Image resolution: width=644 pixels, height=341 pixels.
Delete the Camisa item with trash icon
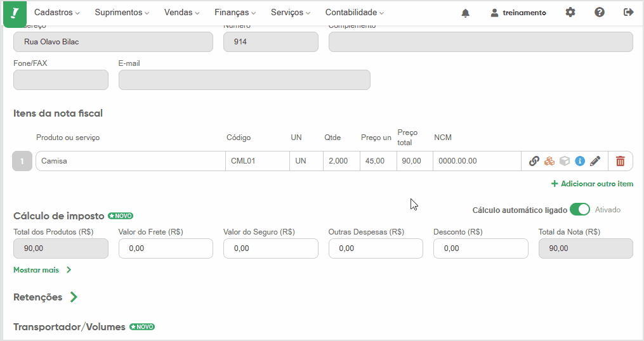pos(620,161)
